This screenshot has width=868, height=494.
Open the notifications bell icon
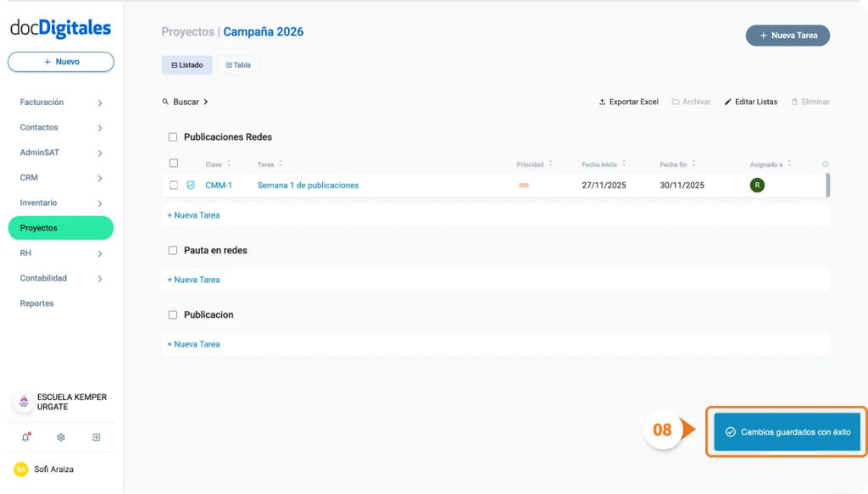[x=24, y=437]
